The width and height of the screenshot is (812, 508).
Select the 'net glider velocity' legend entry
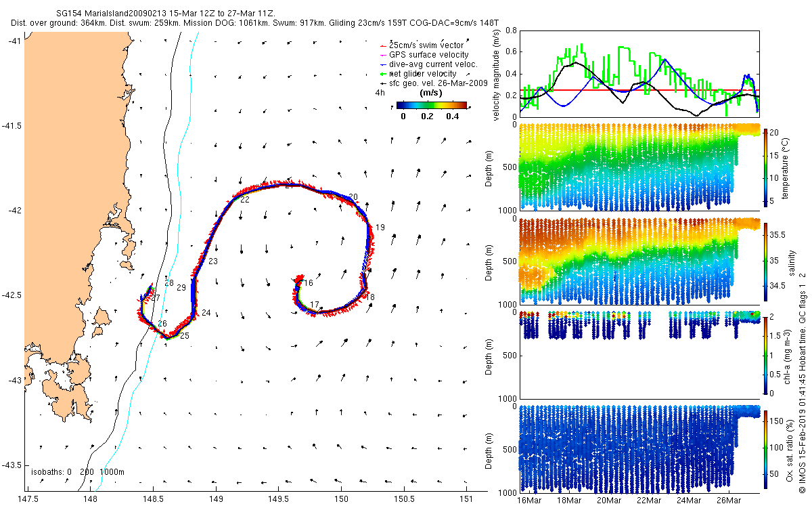tap(417, 73)
